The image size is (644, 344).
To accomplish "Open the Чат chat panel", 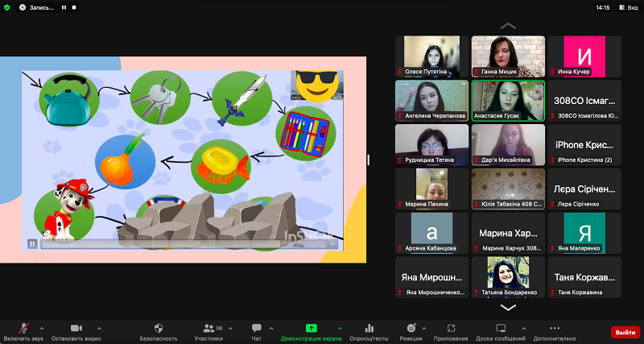I will 257,332.
